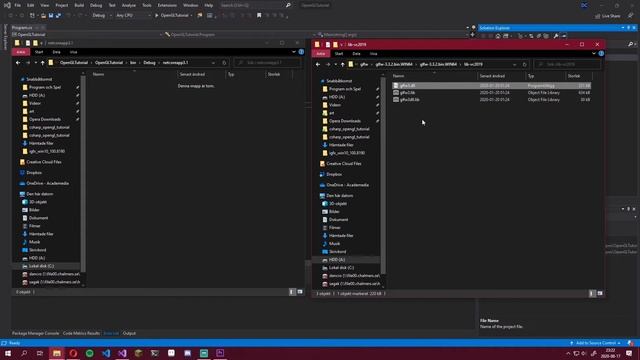Open Spotify from taskbar
Screen dimensions: 640x360
pos(89,353)
